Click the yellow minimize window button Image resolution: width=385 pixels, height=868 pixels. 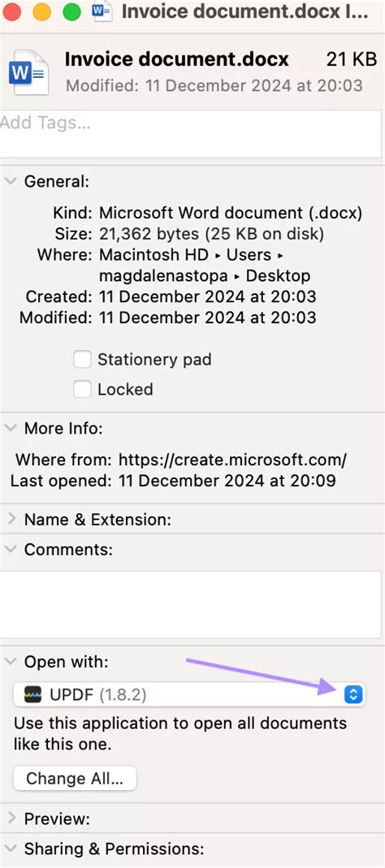[42, 11]
